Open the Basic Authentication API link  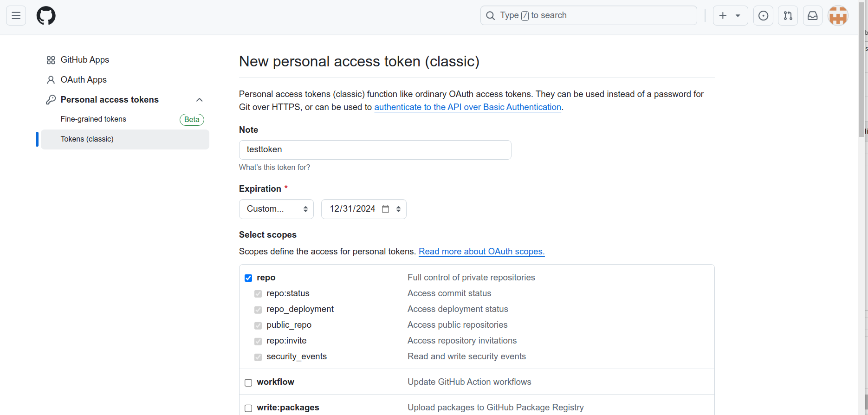(467, 107)
